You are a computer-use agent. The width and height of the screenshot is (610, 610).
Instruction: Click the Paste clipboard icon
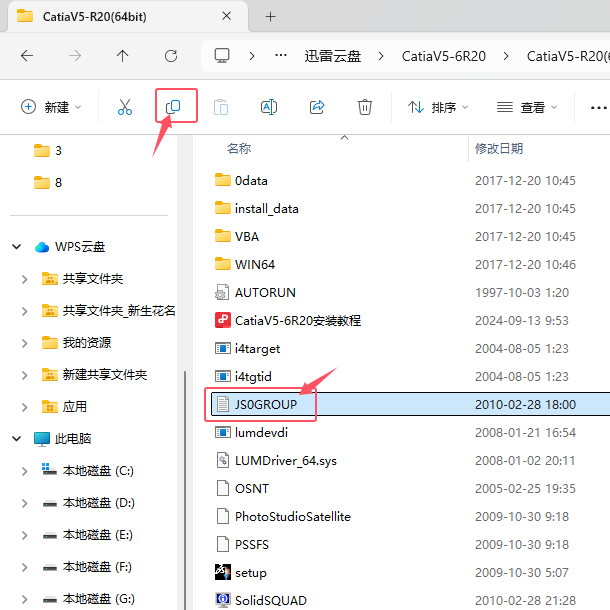click(x=221, y=107)
